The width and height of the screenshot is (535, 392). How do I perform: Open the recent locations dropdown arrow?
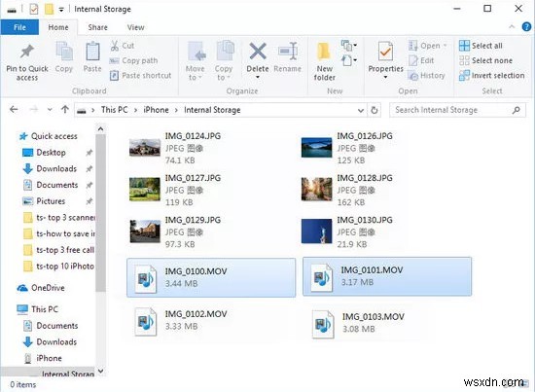[x=50, y=110]
